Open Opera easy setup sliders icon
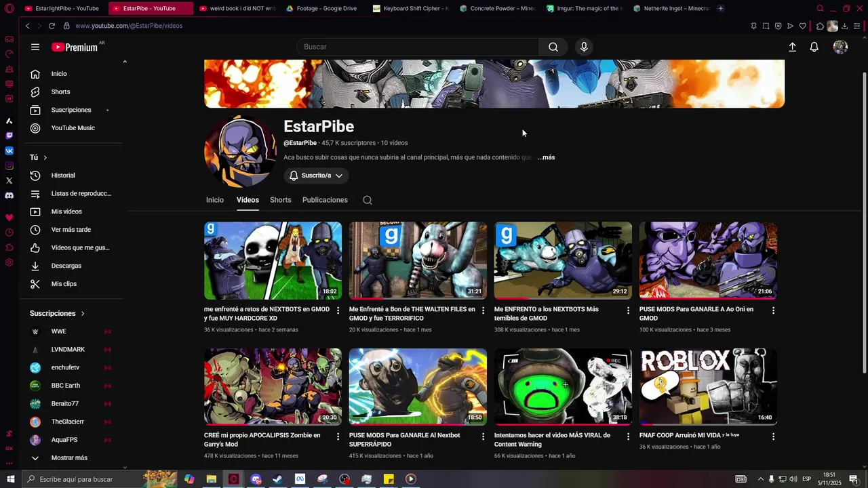This screenshot has width=868, height=488. pos(857,26)
